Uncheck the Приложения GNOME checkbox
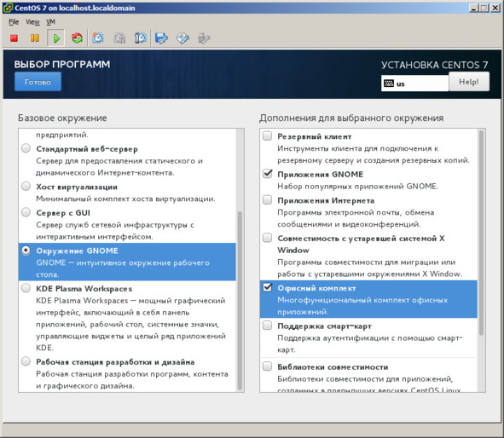 pos(268,174)
